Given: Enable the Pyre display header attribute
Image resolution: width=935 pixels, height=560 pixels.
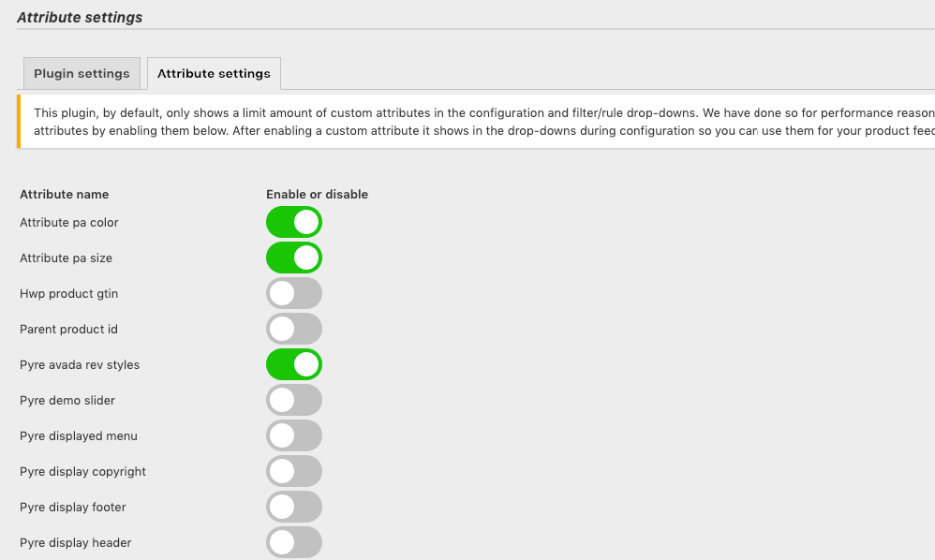Looking at the screenshot, I should (294, 542).
